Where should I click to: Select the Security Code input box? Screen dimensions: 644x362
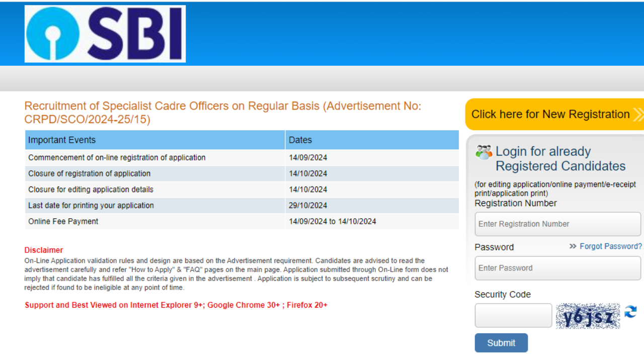513,315
